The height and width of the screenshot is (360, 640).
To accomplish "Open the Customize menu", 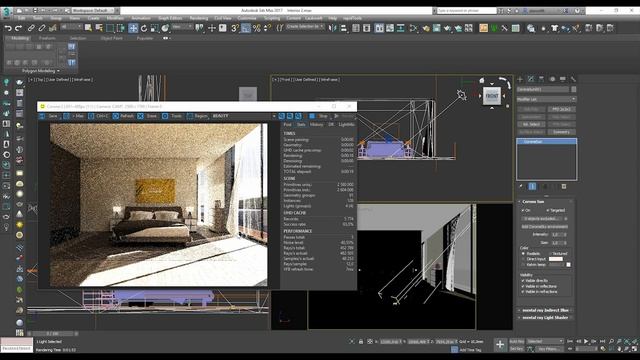I will click(x=247, y=18).
